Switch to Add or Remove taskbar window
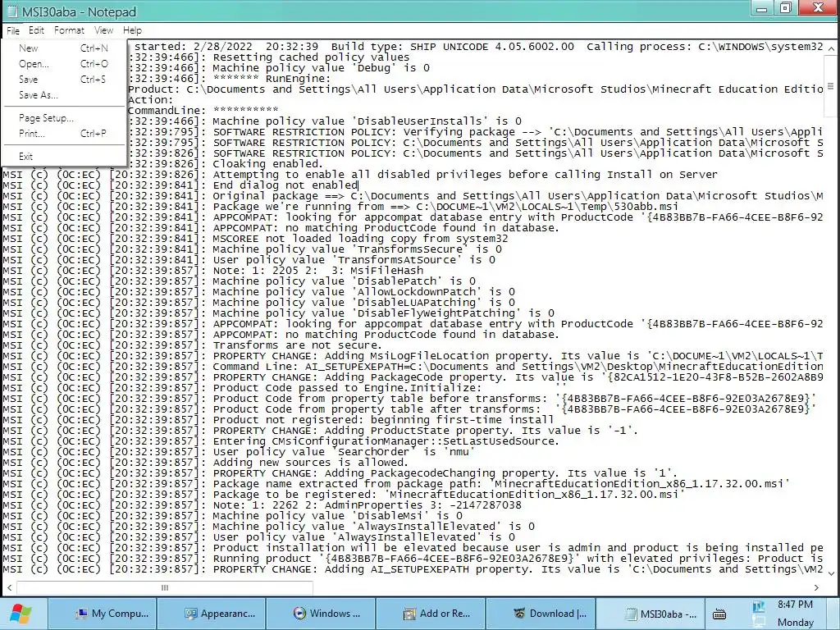The width and height of the screenshot is (840, 630). click(431, 614)
